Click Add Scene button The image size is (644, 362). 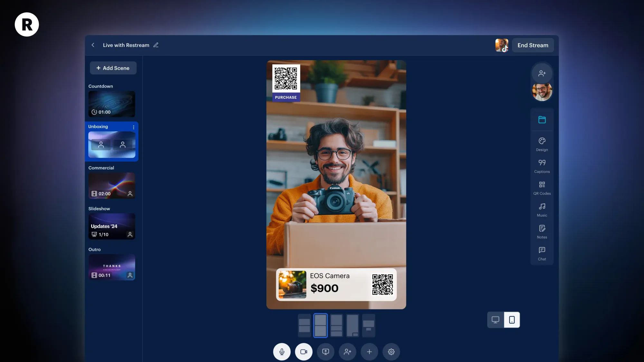pyautogui.click(x=113, y=68)
